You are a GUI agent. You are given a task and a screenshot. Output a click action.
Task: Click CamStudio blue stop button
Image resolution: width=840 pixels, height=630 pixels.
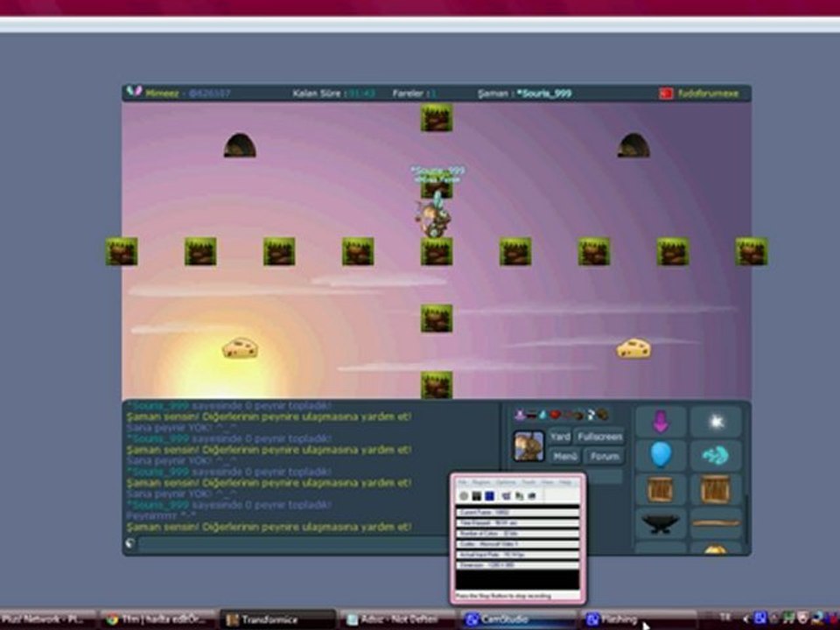[489, 497]
